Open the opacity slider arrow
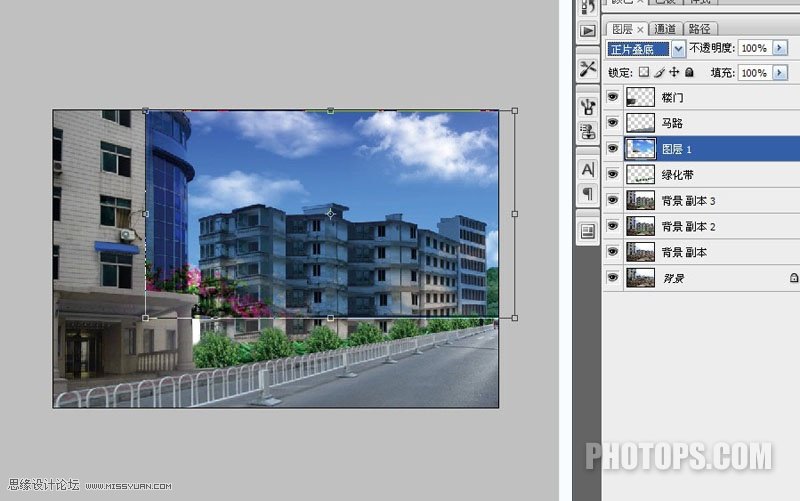The width and height of the screenshot is (800, 501). click(x=780, y=48)
